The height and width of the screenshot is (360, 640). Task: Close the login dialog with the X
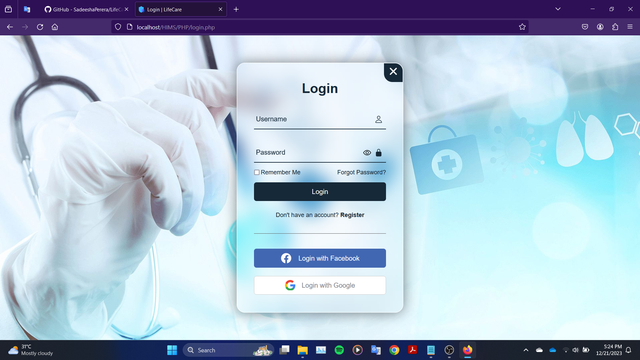tap(393, 72)
